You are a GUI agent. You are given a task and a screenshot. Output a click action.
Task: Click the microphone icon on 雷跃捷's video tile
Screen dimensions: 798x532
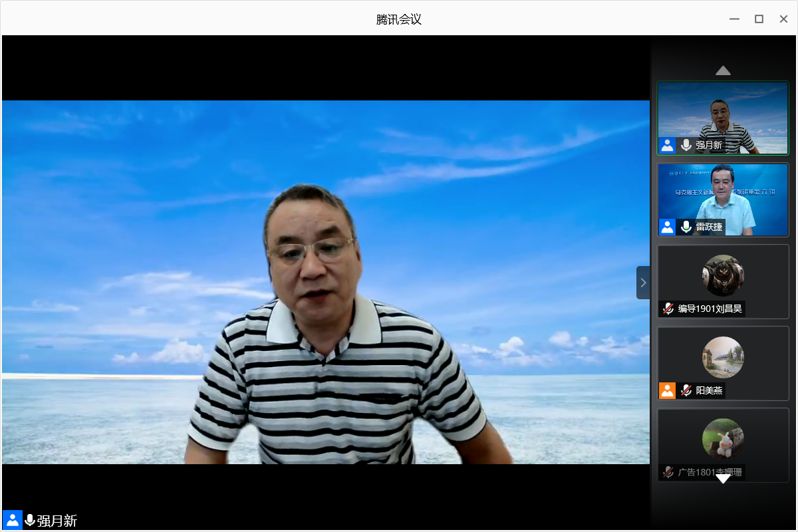tap(686, 227)
